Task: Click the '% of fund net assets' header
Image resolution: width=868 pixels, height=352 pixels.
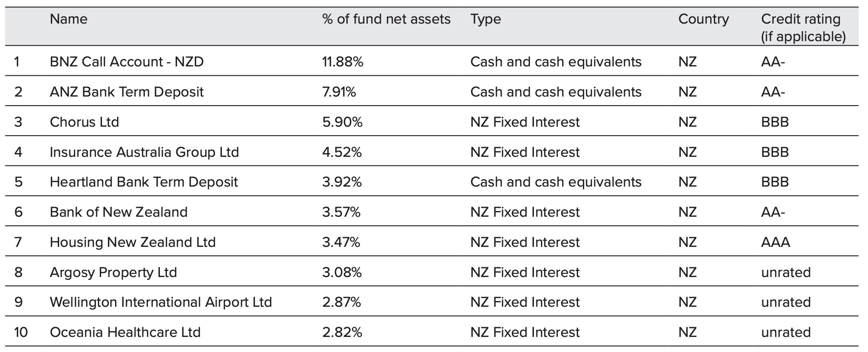Action: click(x=386, y=19)
